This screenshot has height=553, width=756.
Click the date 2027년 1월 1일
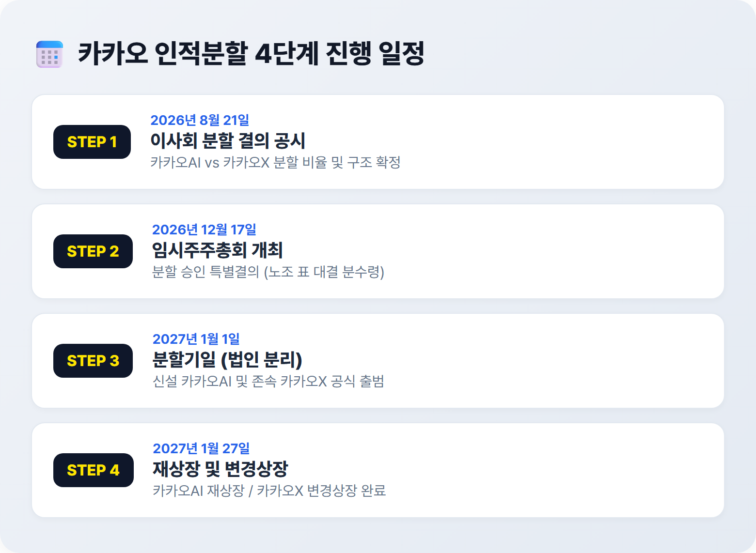[196, 339]
